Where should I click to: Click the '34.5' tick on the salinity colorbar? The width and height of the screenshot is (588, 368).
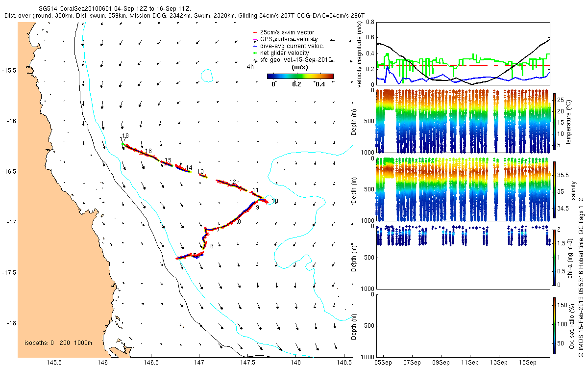pyautogui.click(x=563, y=209)
